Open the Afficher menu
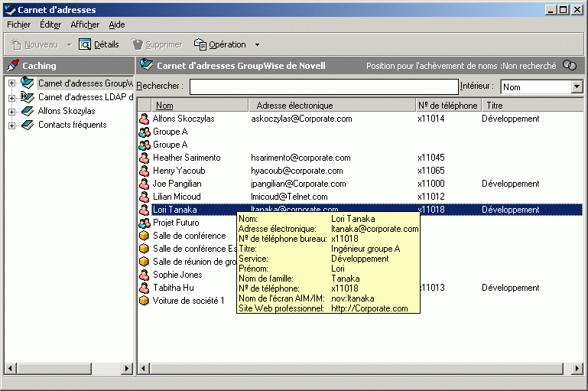Screen dimensions: 588x391 pyautogui.click(x=85, y=24)
